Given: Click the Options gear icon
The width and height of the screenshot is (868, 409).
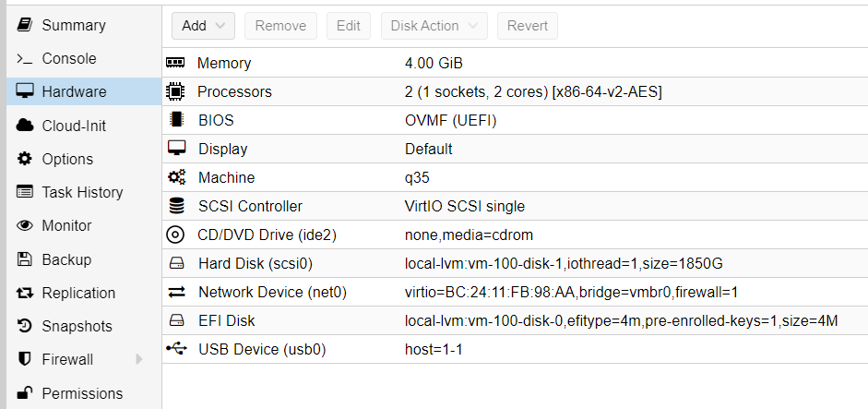Looking at the screenshot, I should [x=24, y=159].
